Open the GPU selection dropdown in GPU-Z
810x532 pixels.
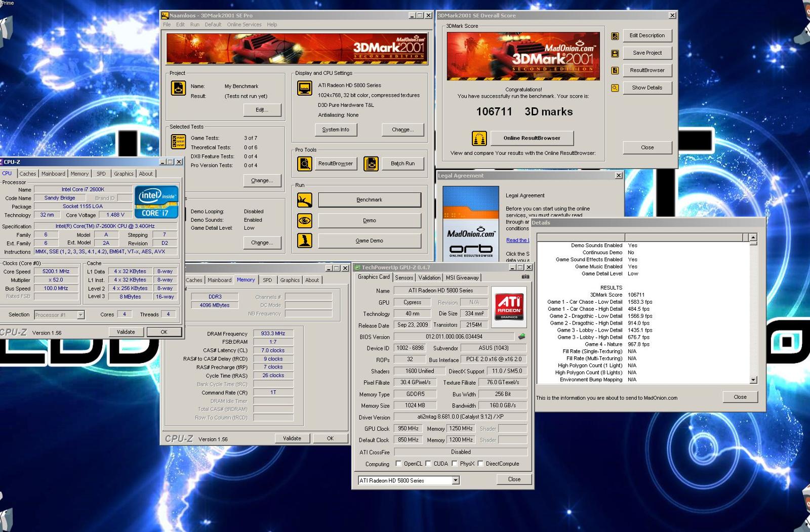(455, 480)
